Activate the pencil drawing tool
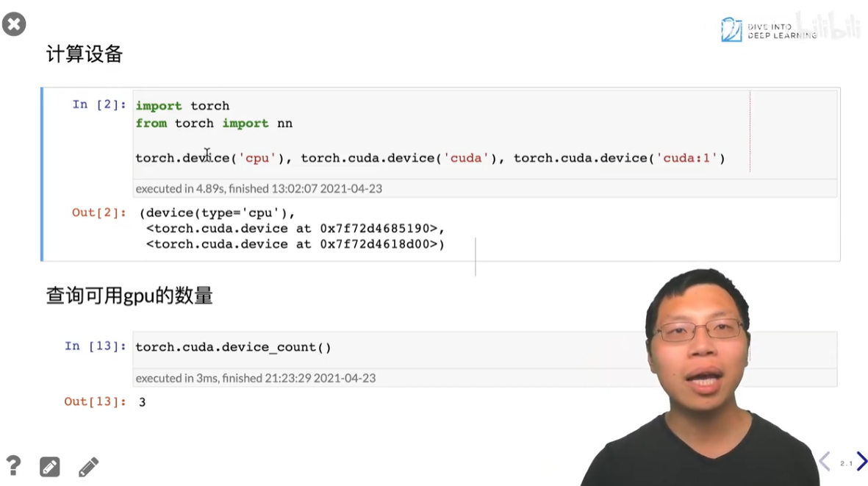868x486 pixels. pos(89,467)
